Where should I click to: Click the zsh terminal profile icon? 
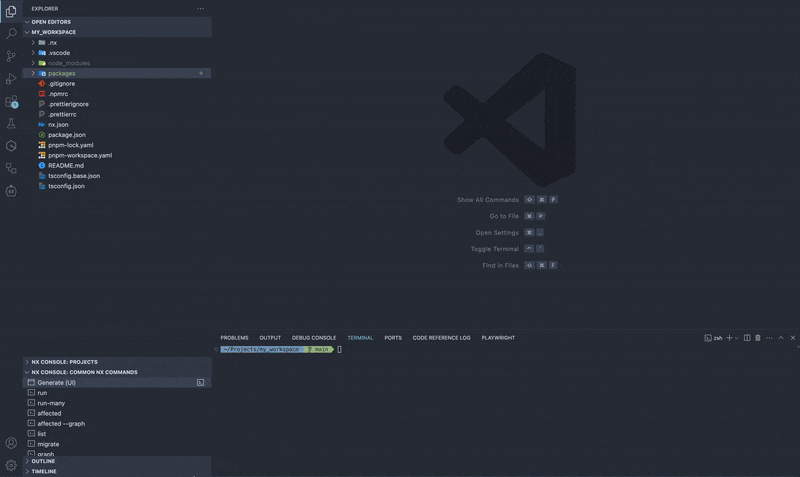tap(708, 338)
